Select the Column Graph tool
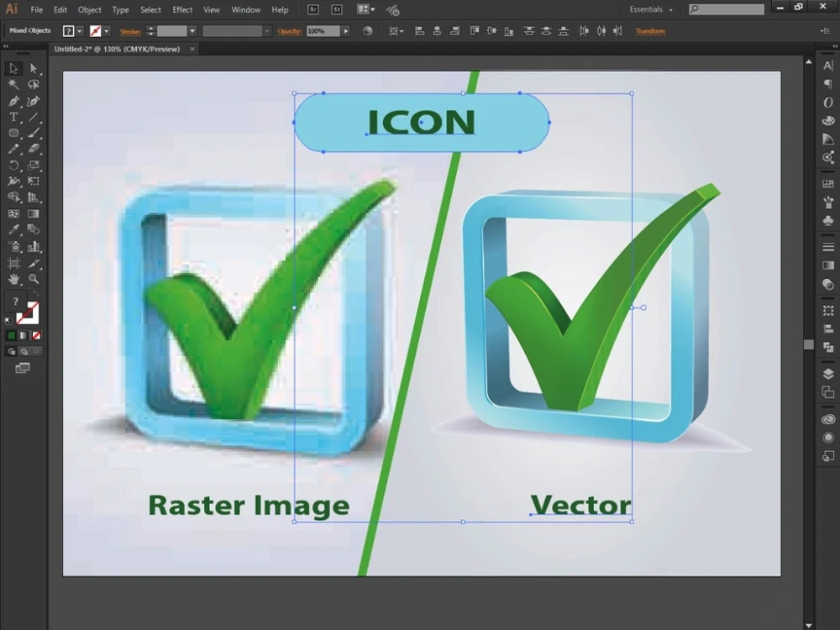Viewport: 840px width, 630px height. (x=34, y=246)
